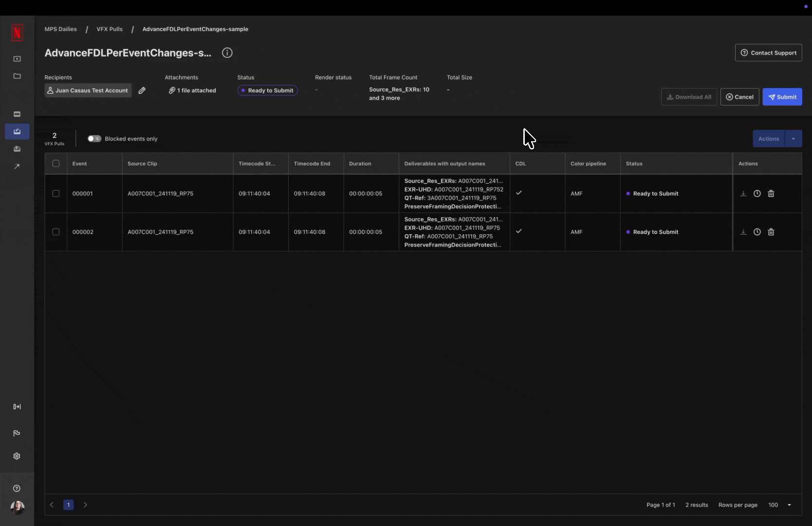Viewport: 812px width, 526px height.
Task: View history clock for event 000002
Action: tap(757, 232)
